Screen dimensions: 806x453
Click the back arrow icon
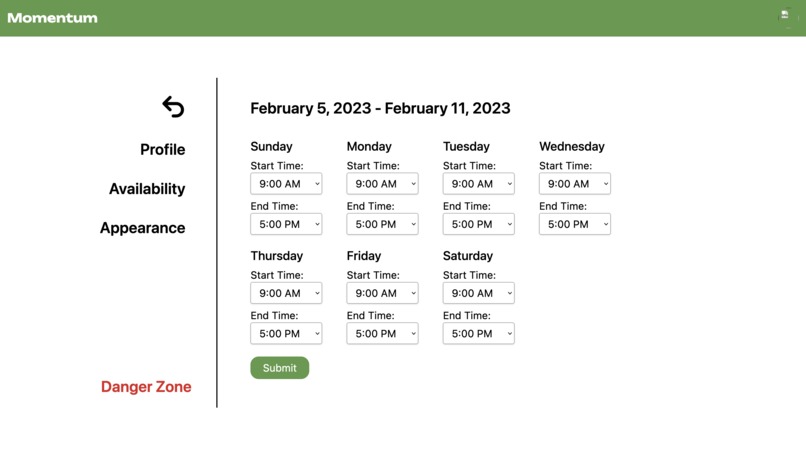pyautogui.click(x=173, y=107)
